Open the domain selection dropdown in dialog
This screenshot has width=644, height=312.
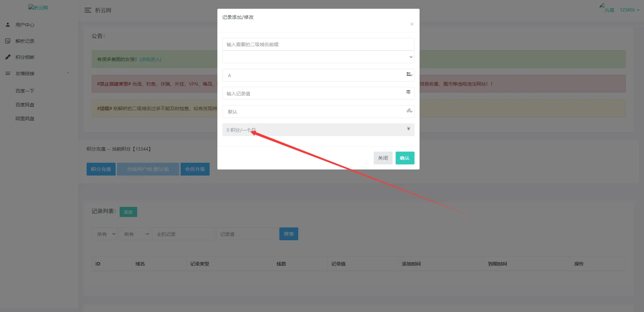point(318,57)
